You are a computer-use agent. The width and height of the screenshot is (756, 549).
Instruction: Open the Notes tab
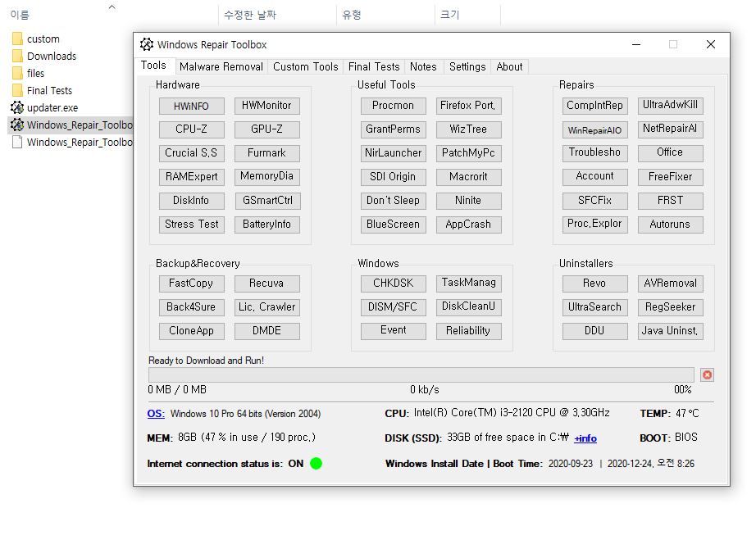423,66
